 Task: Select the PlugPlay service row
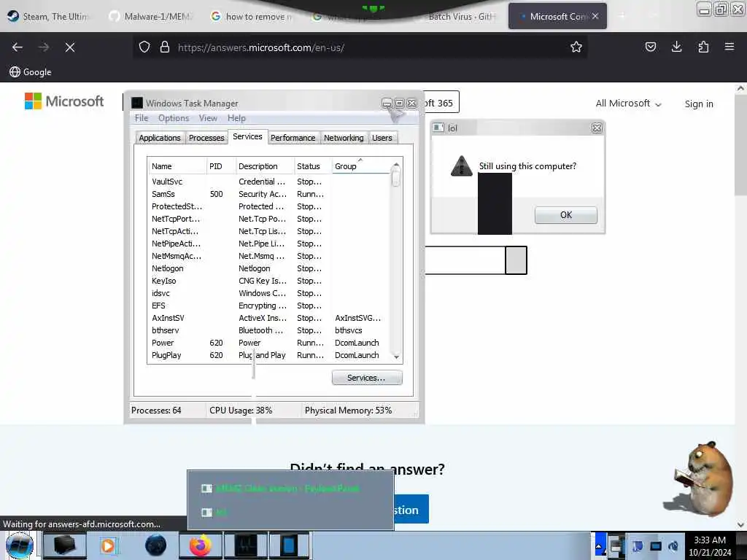(x=268, y=355)
